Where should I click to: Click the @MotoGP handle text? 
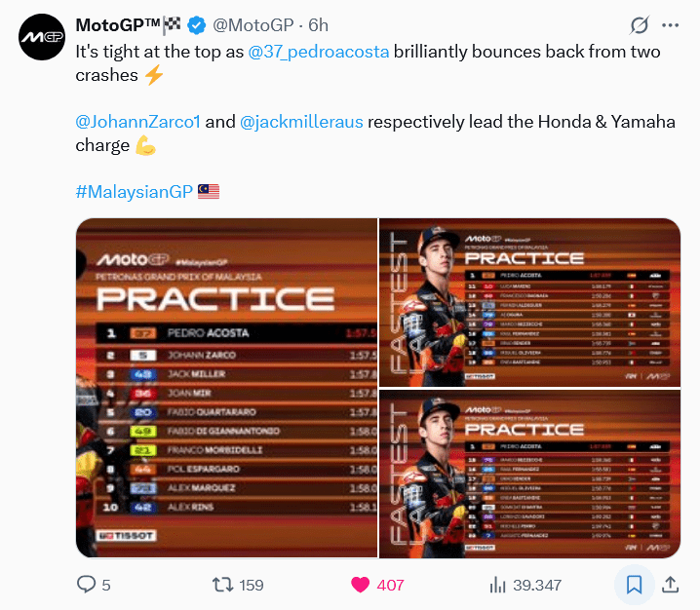pyautogui.click(x=248, y=24)
